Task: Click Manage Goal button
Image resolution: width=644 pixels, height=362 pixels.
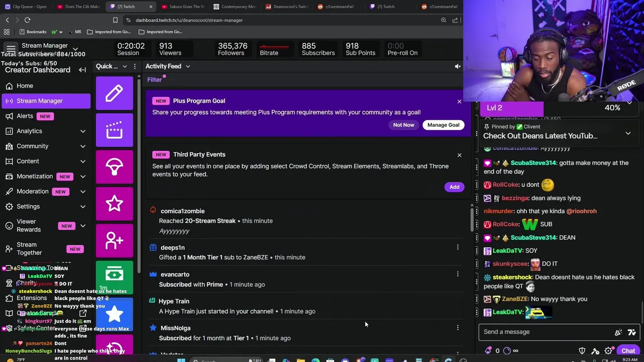Action: [443, 125]
